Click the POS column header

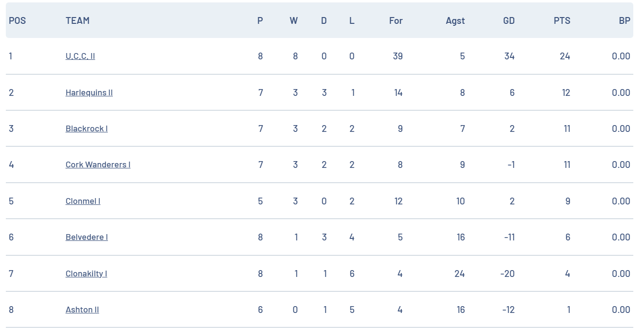[x=17, y=20]
